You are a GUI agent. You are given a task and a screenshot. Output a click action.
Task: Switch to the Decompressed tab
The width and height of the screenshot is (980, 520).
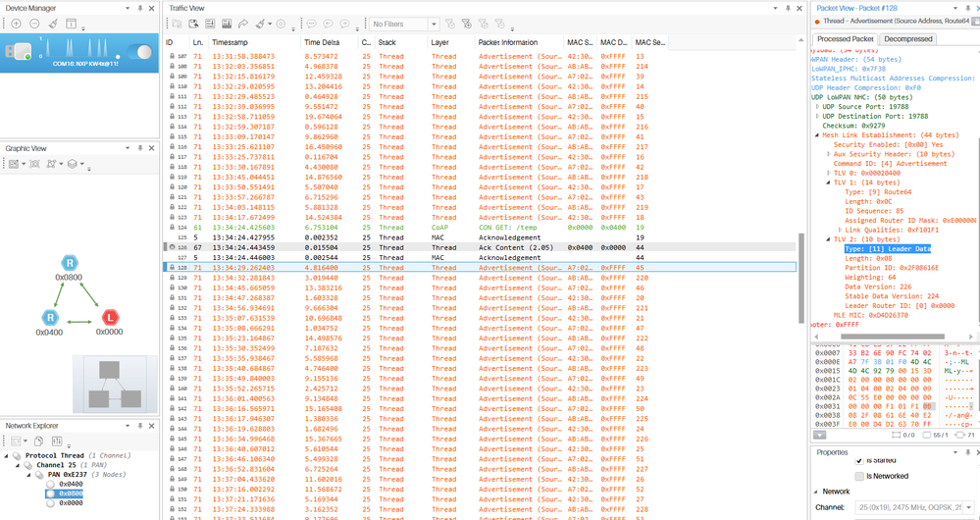pyautogui.click(x=908, y=38)
